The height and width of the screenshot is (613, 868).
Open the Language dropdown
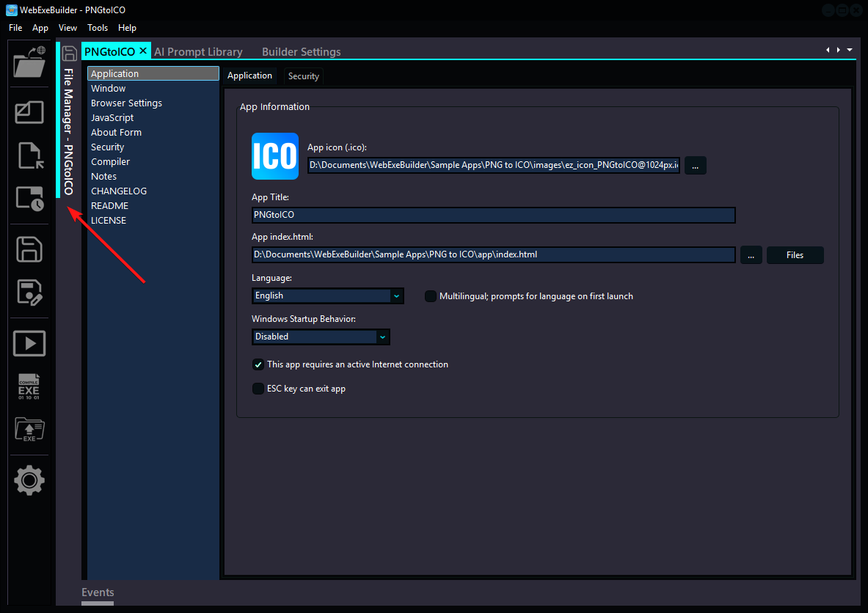pos(396,296)
